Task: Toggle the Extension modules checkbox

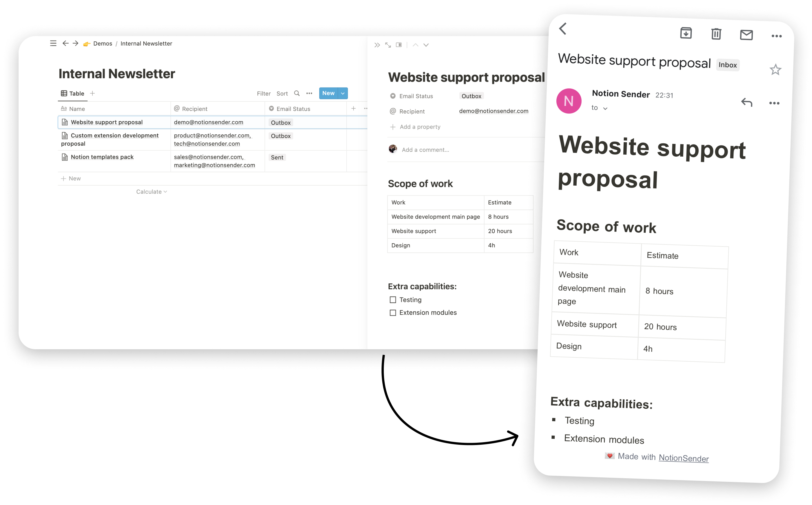Action: click(x=392, y=312)
